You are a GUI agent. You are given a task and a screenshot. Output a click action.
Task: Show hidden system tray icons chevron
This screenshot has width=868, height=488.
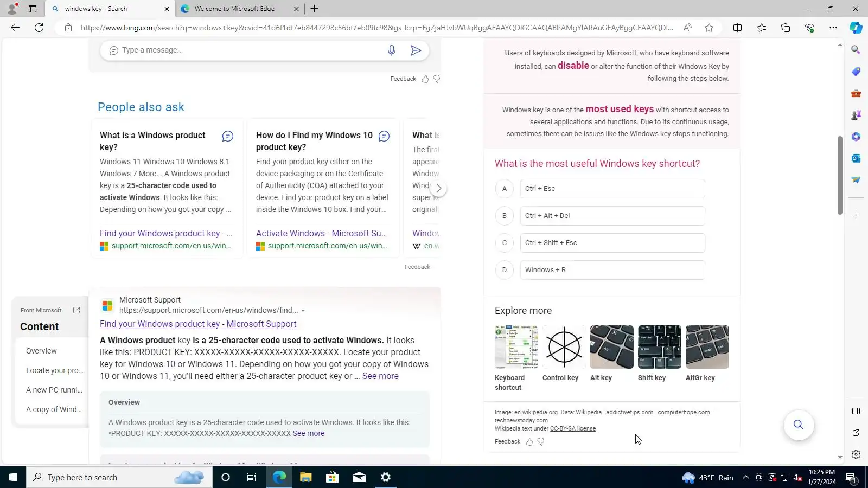[746, 478]
